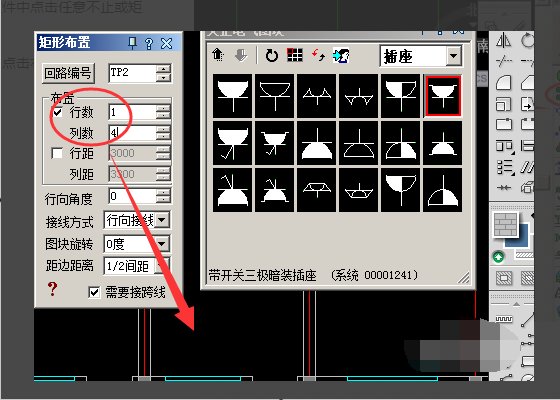Click the green circle up-arrow icon
The width and height of the screenshot is (560, 400).
tap(499, 256)
